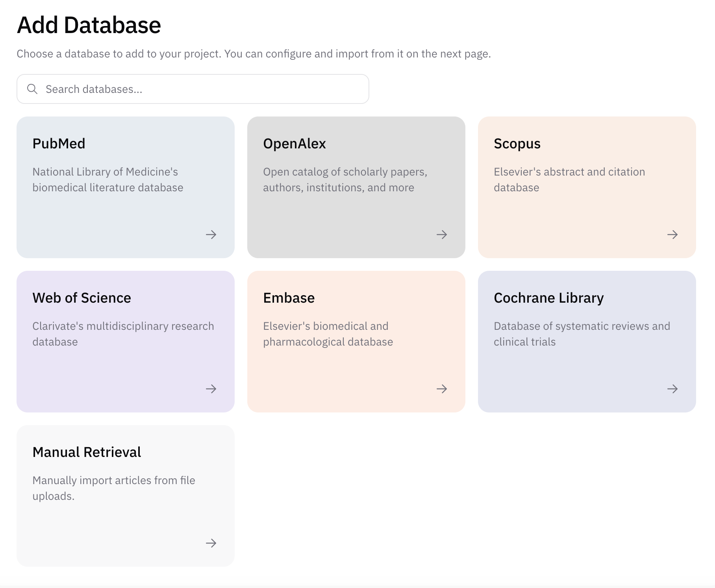
Task: Click the arrow icon on Scopus card
Action: tap(672, 235)
